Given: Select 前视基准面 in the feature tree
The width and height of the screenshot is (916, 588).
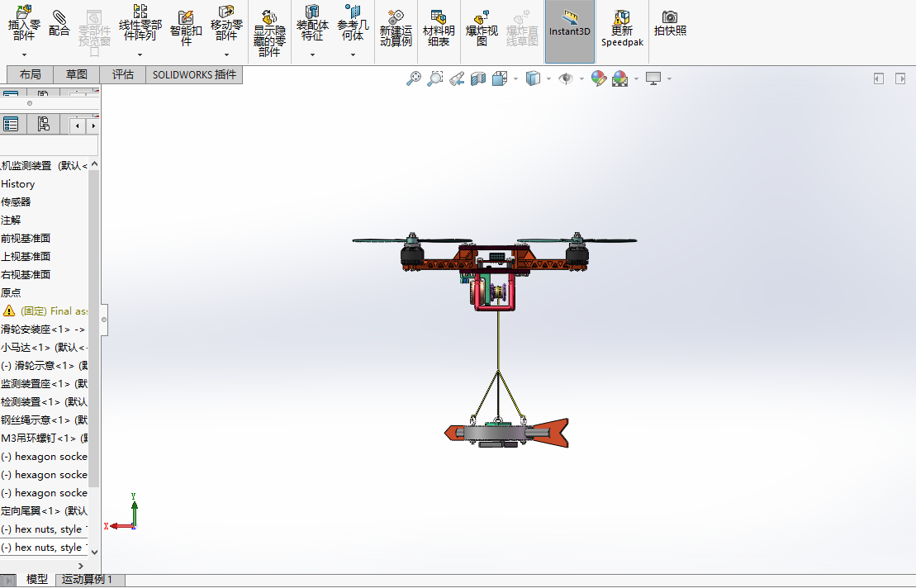Looking at the screenshot, I should point(26,238).
